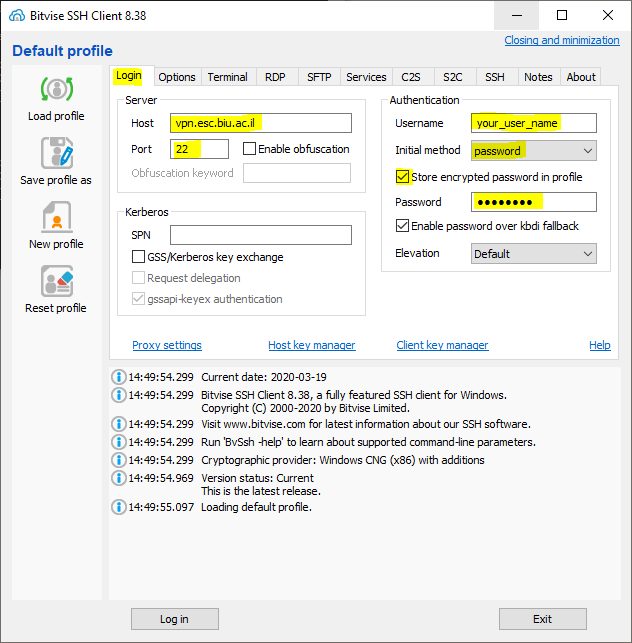Open Proxy settings link

167,345
